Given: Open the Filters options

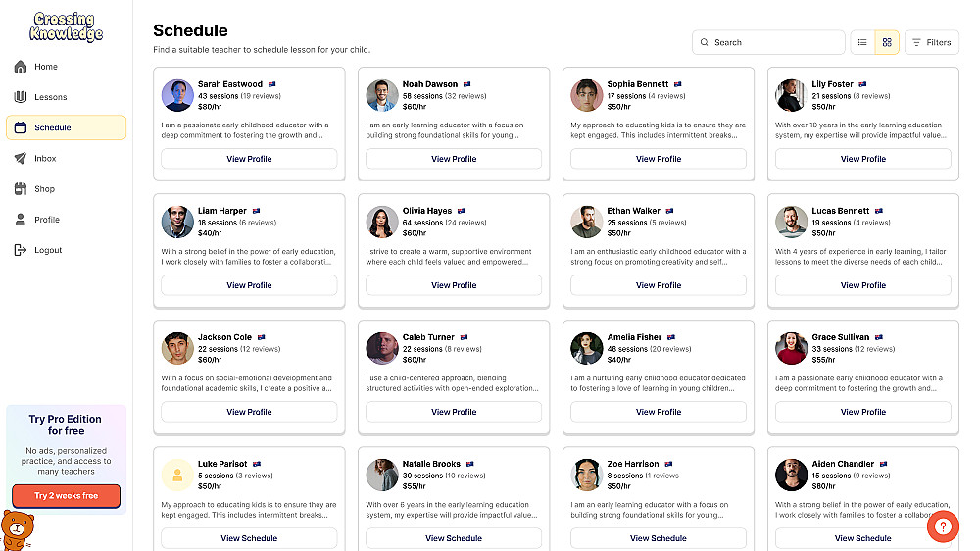Looking at the screenshot, I should pyautogui.click(x=931, y=42).
